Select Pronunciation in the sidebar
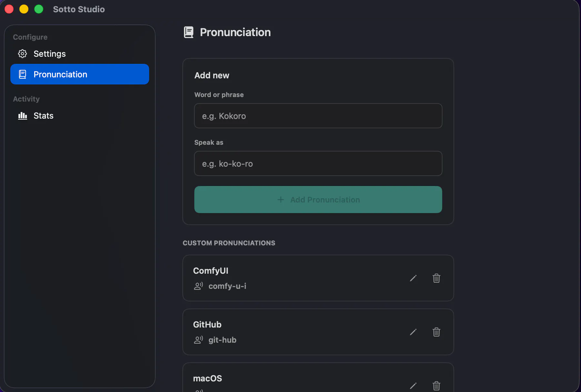 [80, 74]
